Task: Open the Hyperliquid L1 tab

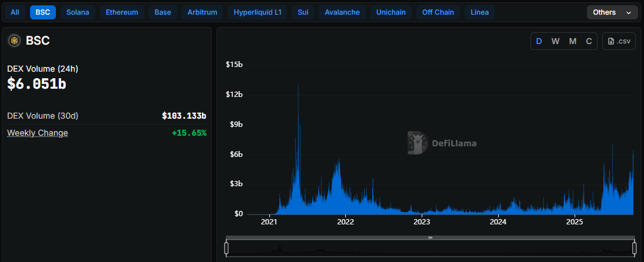Action: point(257,12)
